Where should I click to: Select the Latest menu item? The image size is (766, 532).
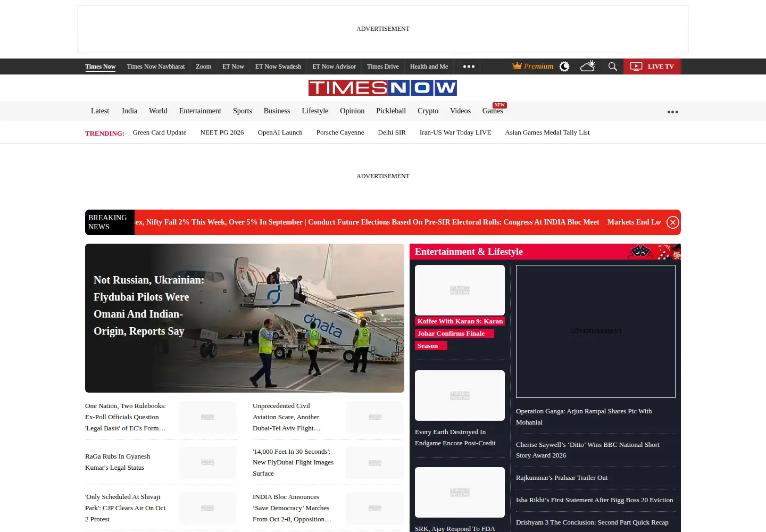(x=100, y=111)
